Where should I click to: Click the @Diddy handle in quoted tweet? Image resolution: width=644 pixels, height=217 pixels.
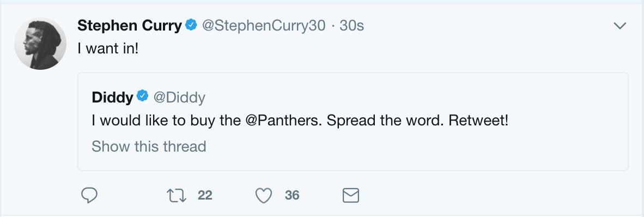pos(179,97)
